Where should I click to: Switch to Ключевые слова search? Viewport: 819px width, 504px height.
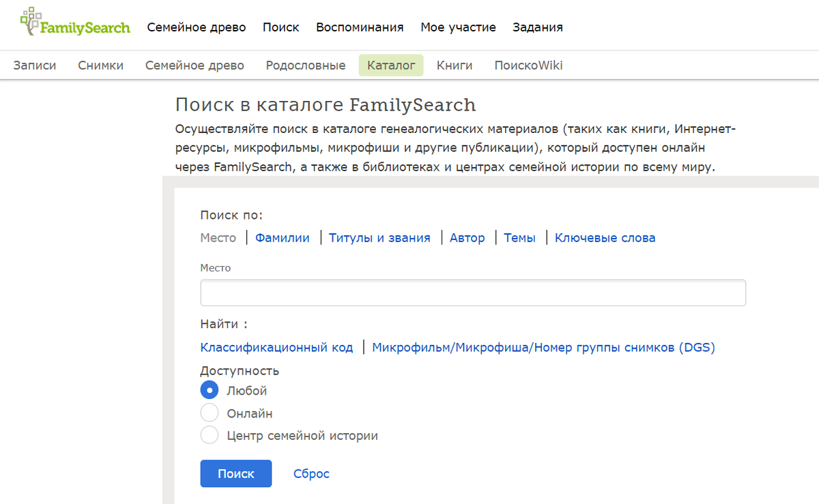(605, 237)
